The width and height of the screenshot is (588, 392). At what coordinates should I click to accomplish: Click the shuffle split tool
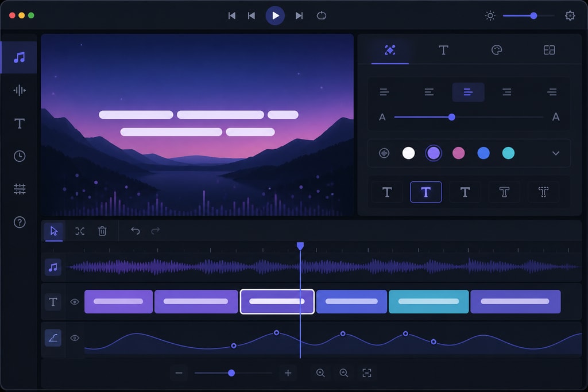[80, 231]
